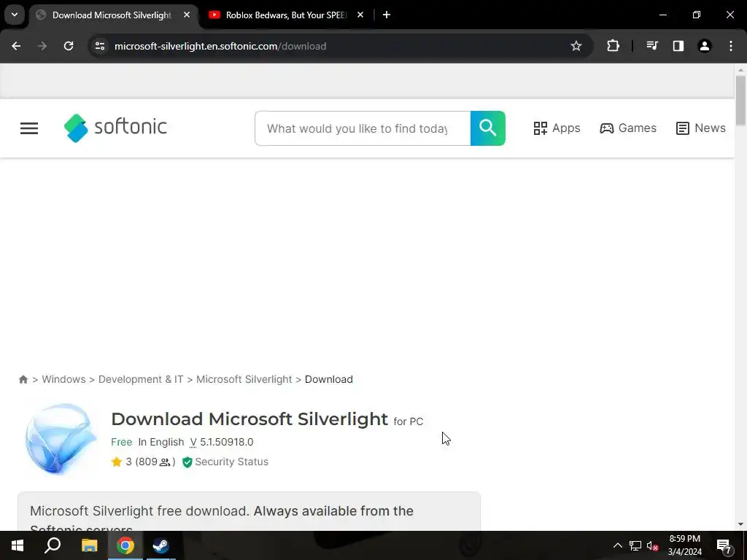
Task: Open the Chrome profile avatar
Action: (x=704, y=46)
